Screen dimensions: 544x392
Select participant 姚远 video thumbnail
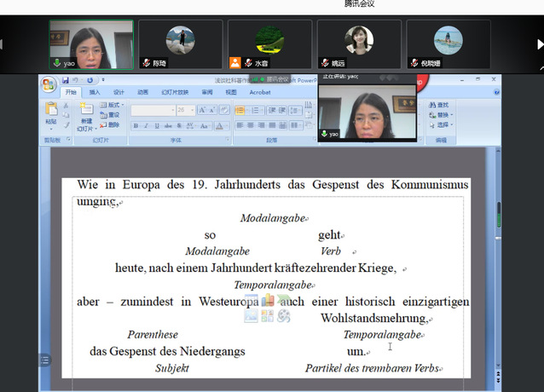[x=359, y=44]
